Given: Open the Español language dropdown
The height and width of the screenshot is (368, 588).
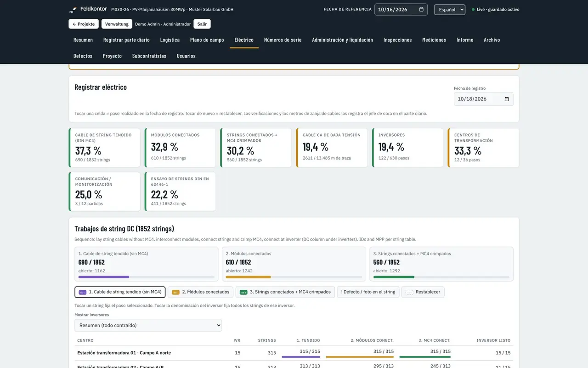Looking at the screenshot, I should [x=450, y=9].
